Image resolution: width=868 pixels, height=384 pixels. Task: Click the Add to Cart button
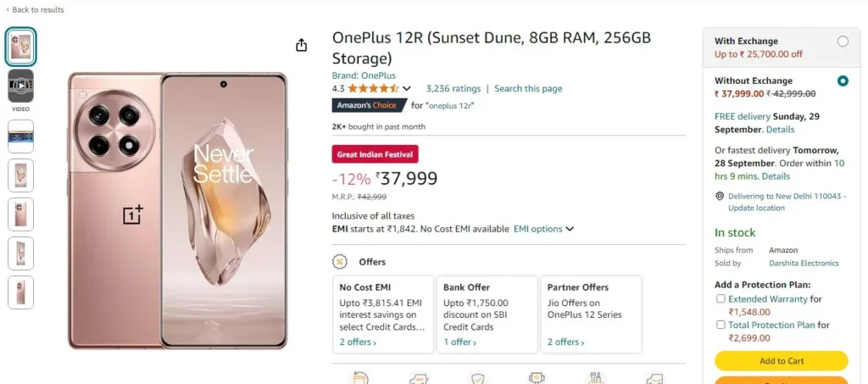(x=781, y=361)
